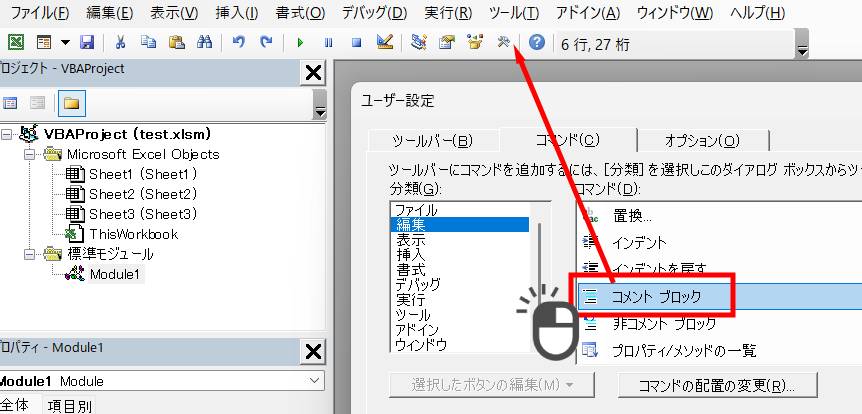Click the Save floppy disk icon
This screenshot has height=414, width=862.
click(87, 42)
